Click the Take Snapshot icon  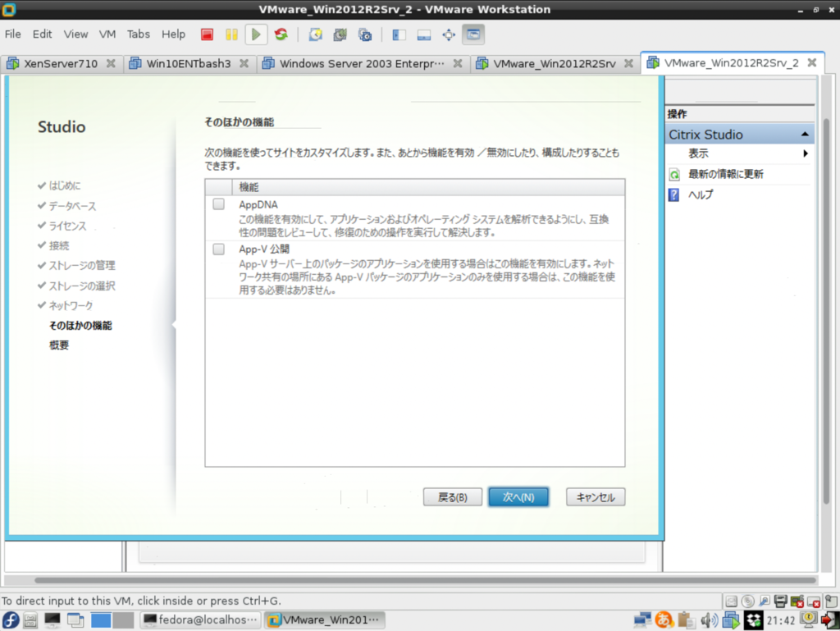[316, 34]
